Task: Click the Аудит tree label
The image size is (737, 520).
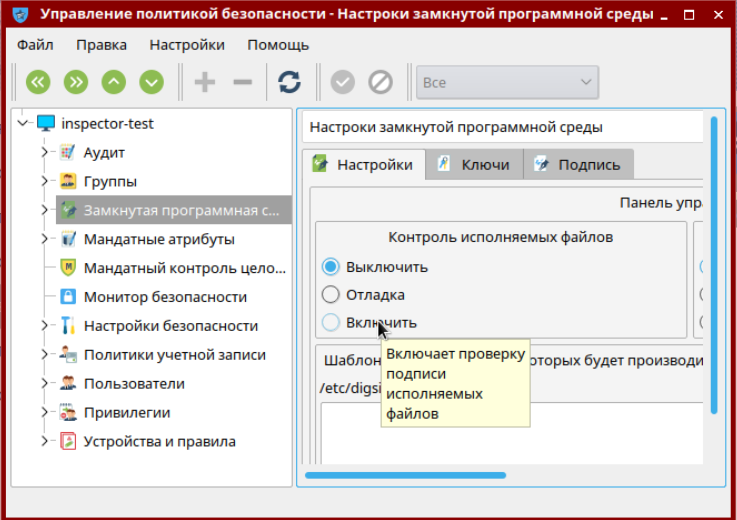Action: tap(104, 153)
